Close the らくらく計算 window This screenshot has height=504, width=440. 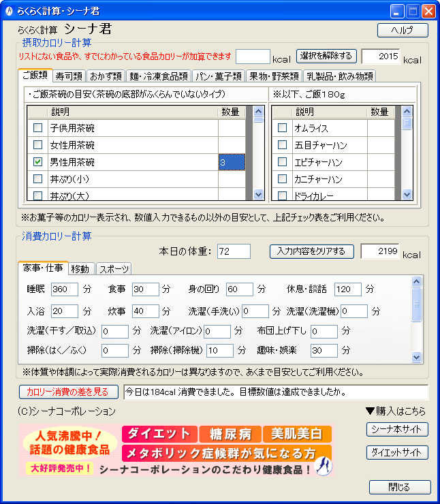click(428, 12)
